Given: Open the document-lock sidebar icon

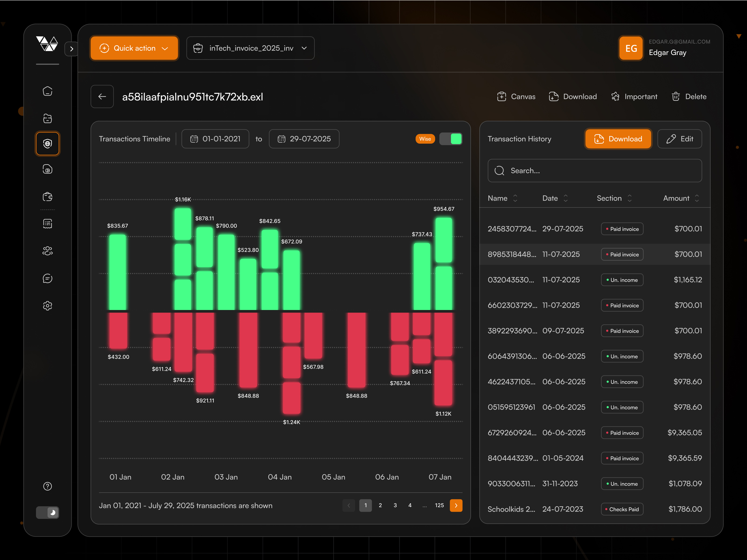Looking at the screenshot, I should pos(48,169).
